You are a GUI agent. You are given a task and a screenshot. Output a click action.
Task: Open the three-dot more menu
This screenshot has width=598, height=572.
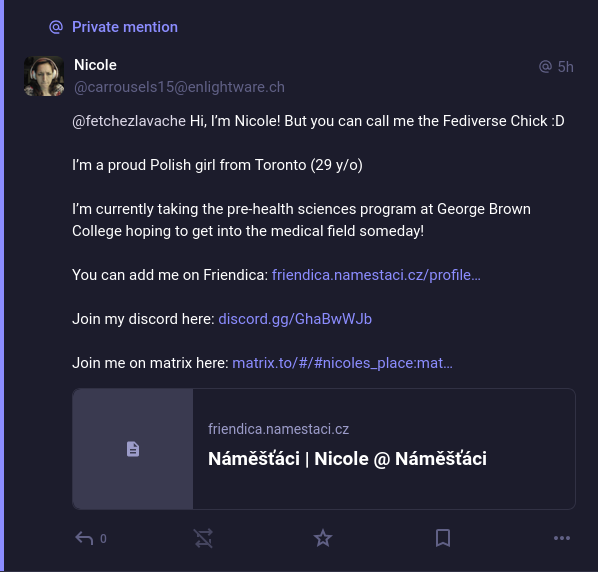562,538
